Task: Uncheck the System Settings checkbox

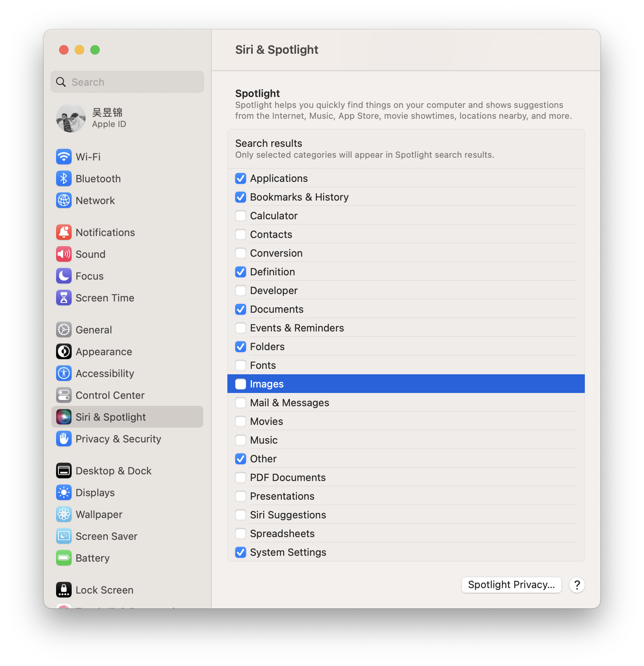Action: pos(241,552)
